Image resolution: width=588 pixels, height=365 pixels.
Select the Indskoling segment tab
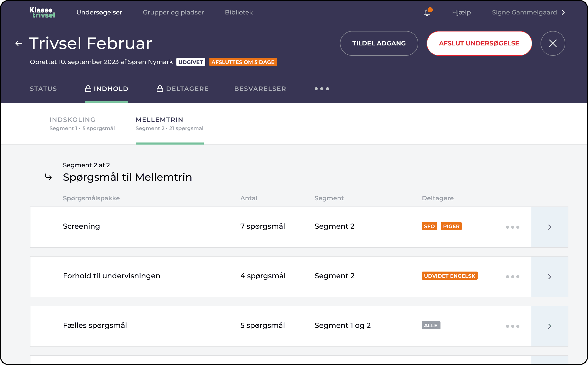coord(82,124)
